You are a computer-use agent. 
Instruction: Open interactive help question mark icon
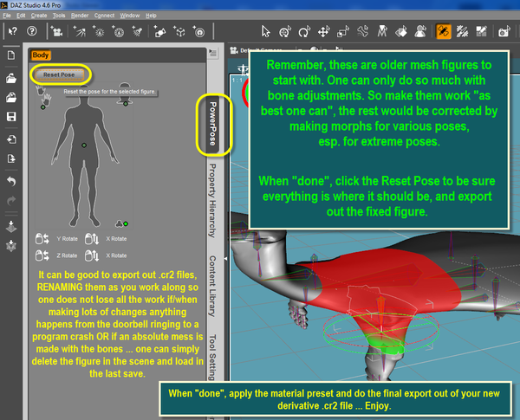pos(32,31)
